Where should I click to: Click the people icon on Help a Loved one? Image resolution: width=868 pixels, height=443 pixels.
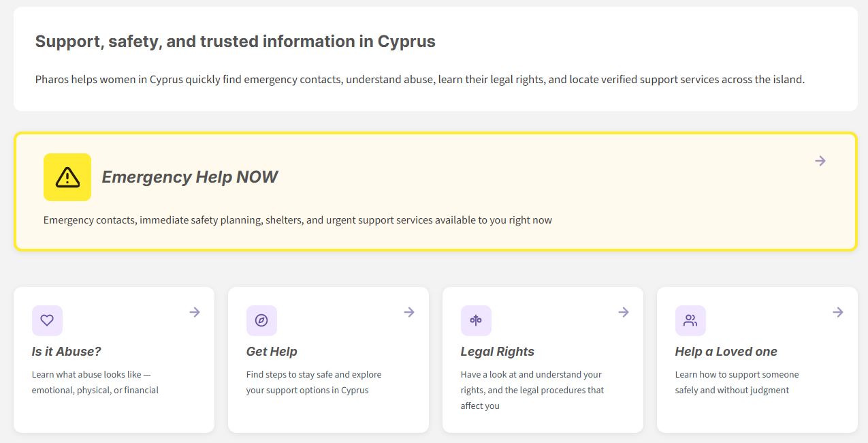690,320
